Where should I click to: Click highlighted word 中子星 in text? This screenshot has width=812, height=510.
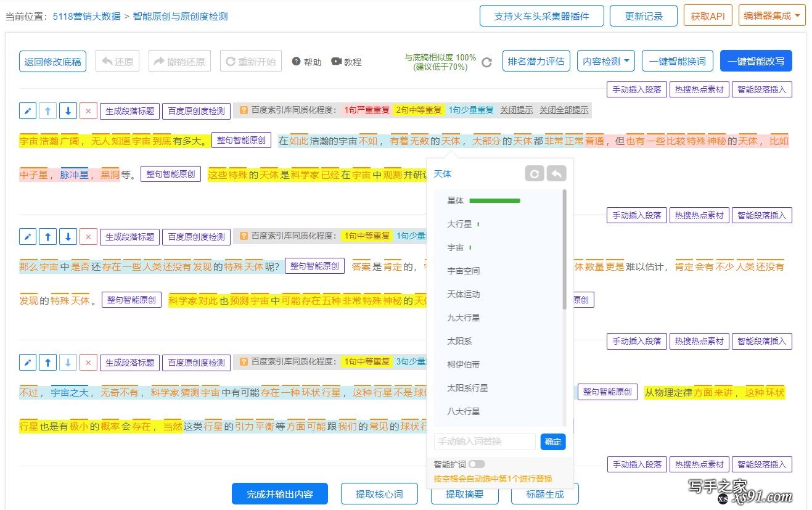34,175
